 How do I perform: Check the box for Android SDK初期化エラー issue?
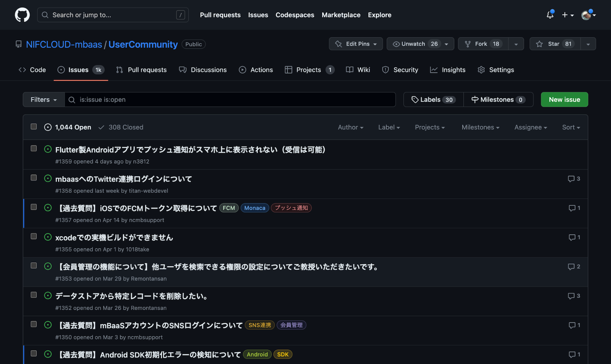[34, 353]
